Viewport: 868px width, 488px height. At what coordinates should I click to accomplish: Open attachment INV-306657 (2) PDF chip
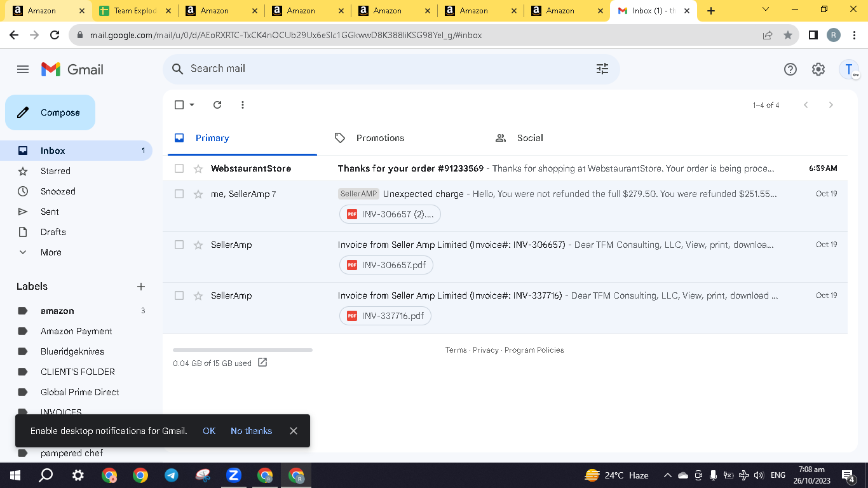coord(390,214)
